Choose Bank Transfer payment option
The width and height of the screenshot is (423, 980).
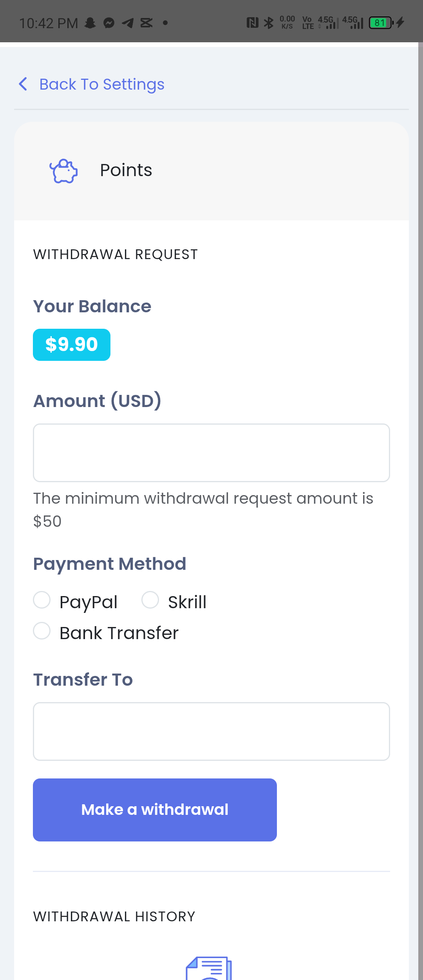(x=42, y=631)
